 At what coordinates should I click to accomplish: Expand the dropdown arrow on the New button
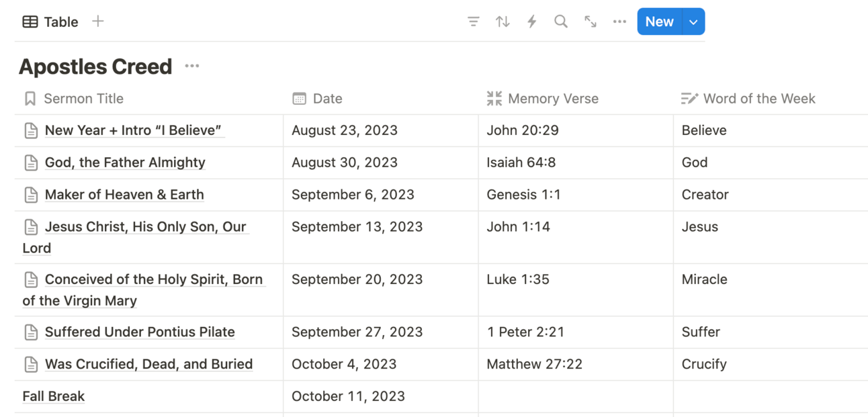tap(693, 21)
